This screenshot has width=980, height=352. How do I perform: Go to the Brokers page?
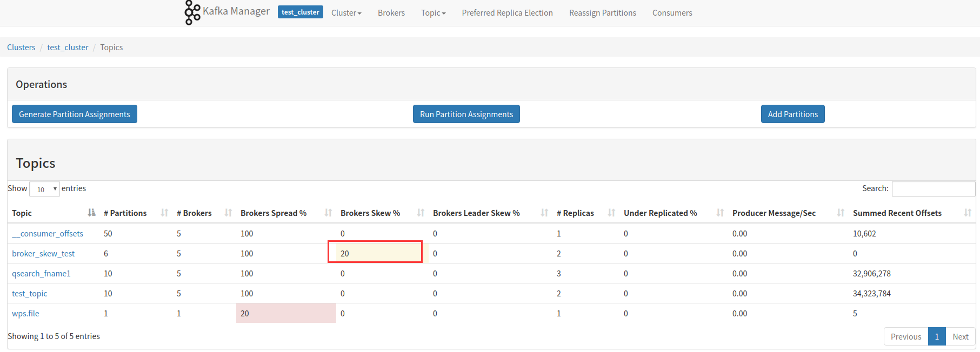coord(391,12)
